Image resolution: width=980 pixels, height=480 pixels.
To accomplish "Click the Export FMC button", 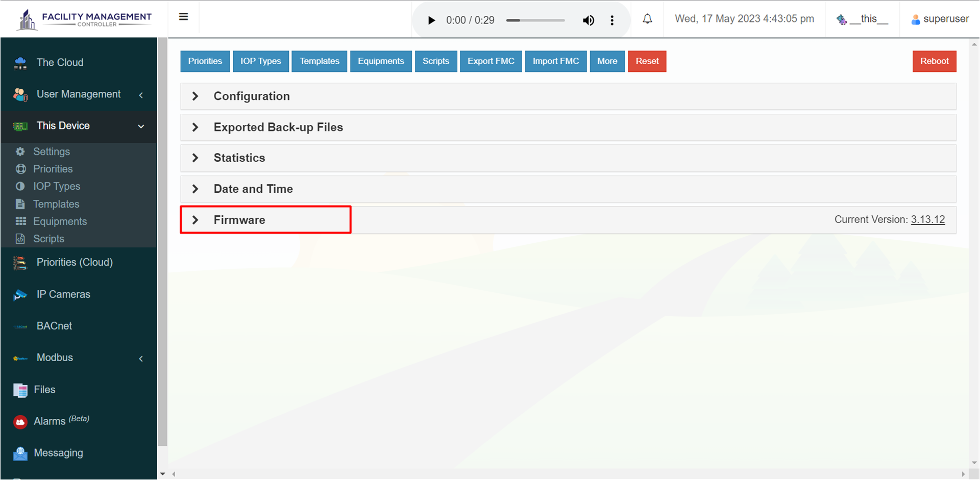I will [x=491, y=61].
